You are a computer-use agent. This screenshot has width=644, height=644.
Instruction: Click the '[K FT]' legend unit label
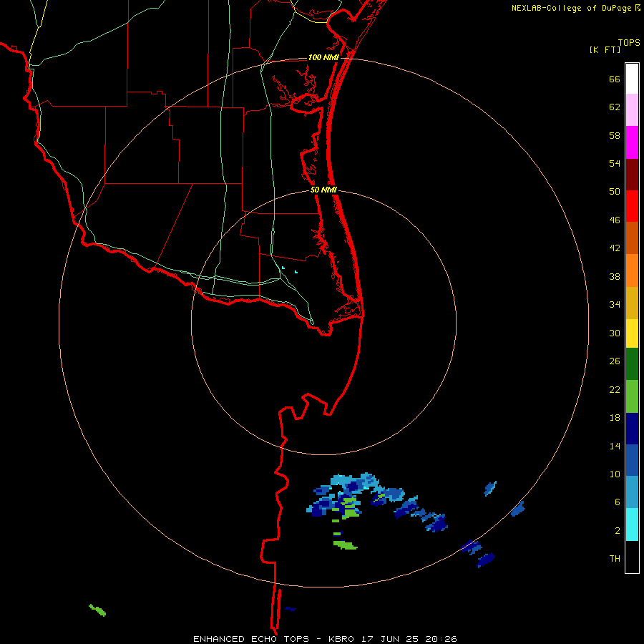coord(605,49)
